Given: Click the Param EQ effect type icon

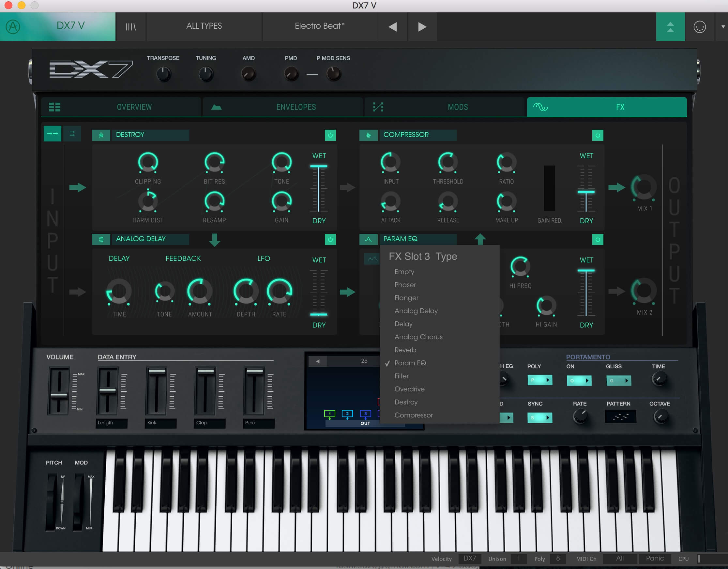Looking at the screenshot, I should click(368, 239).
